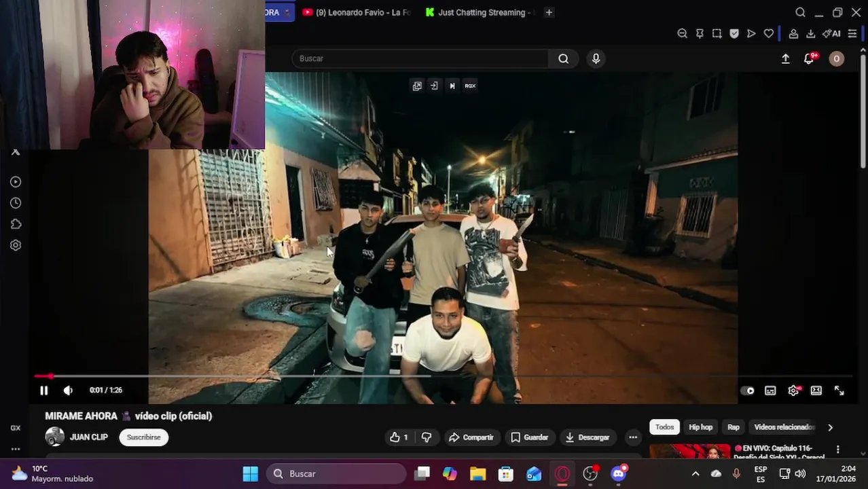Open sidebar three-dot more options
Viewport: 868px width, 489px height.
click(x=16, y=449)
